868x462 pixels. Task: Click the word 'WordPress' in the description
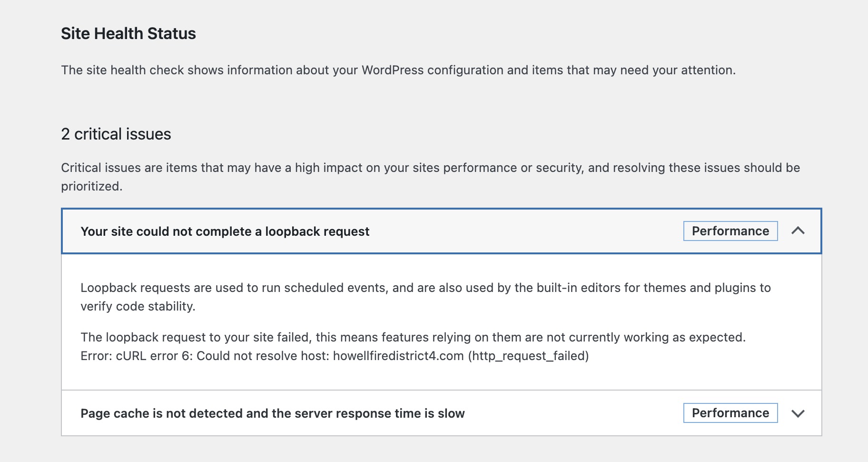coord(392,70)
